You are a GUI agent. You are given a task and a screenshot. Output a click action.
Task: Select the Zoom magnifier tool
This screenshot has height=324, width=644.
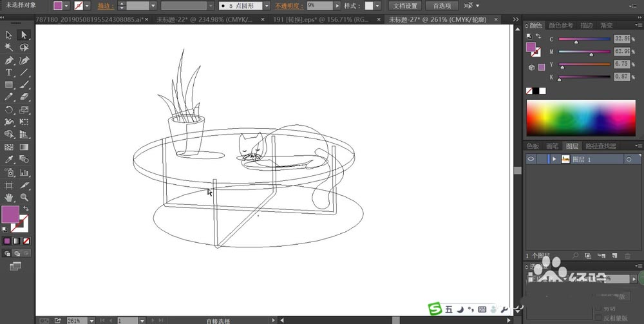pyautogui.click(x=24, y=198)
